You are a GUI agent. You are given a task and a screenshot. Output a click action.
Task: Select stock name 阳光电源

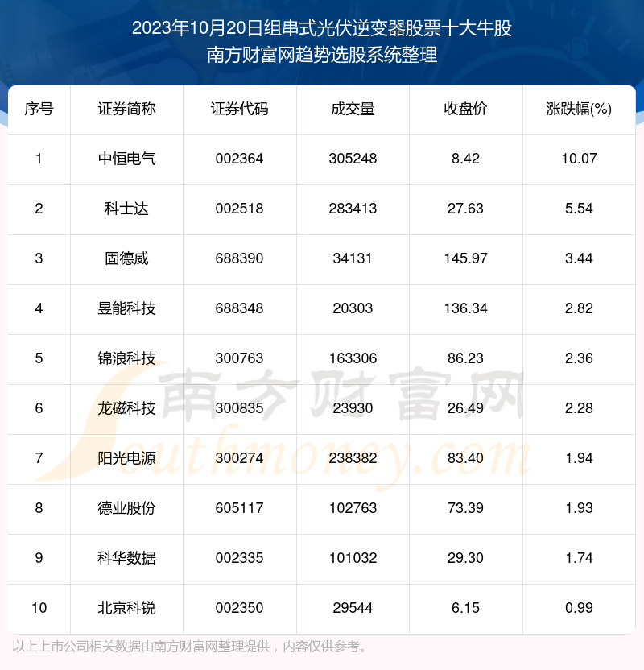127,458
